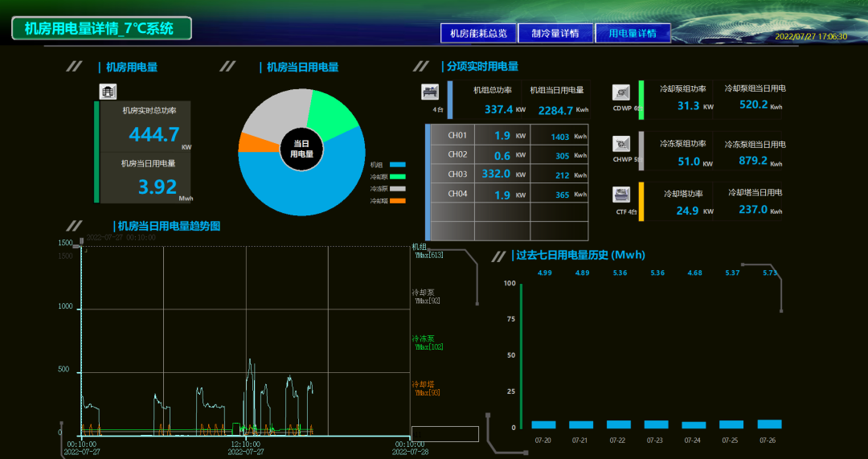Open the 机房能耗总览 tab

point(477,33)
